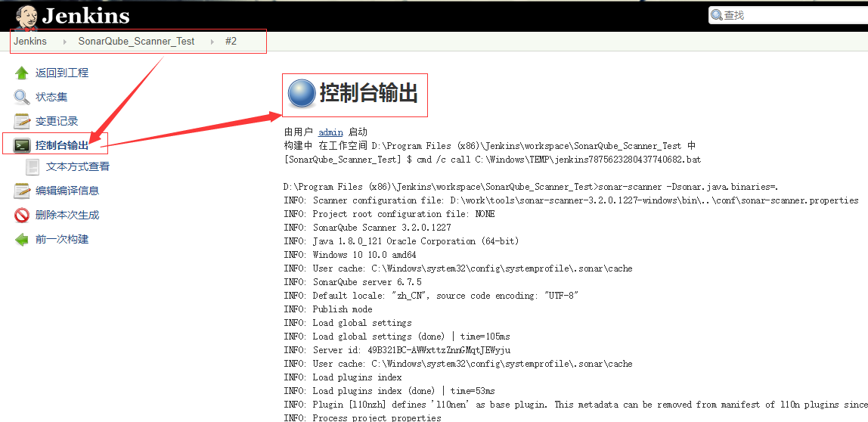
Task: Open build #2 breadcrumb link
Action: pyautogui.click(x=231, y=41)
